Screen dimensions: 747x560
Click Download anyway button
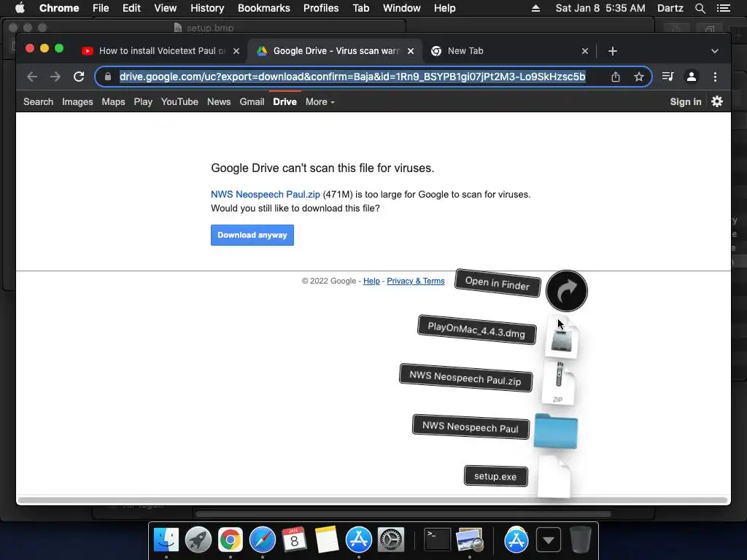pos(252,236)
